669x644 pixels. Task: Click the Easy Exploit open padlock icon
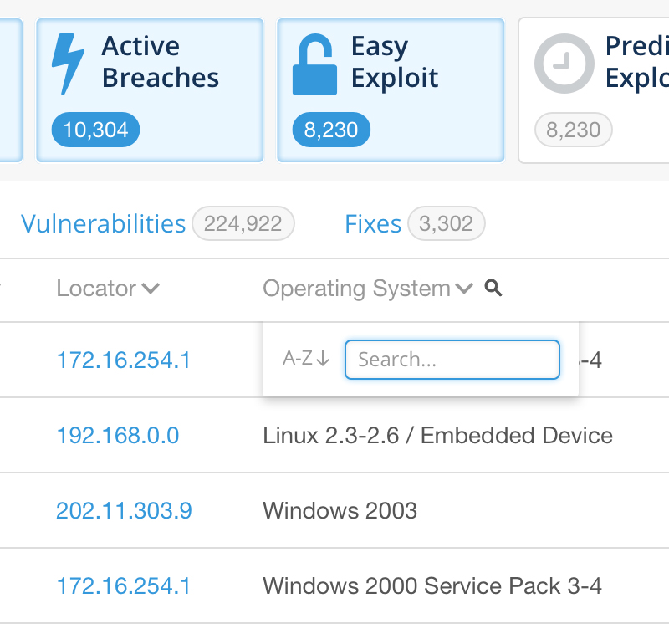click(315, 64)
